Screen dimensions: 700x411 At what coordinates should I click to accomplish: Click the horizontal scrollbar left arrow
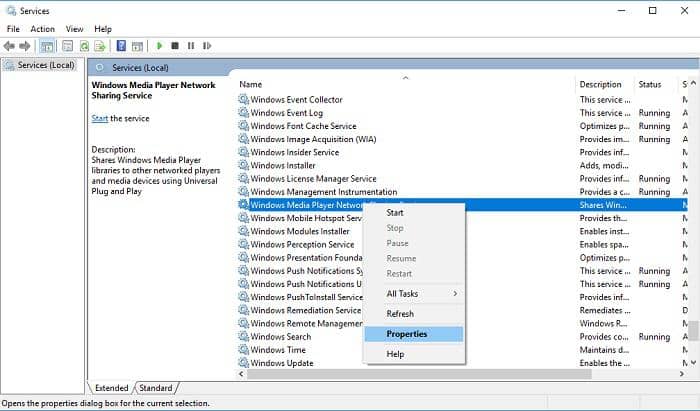[241, 374]
